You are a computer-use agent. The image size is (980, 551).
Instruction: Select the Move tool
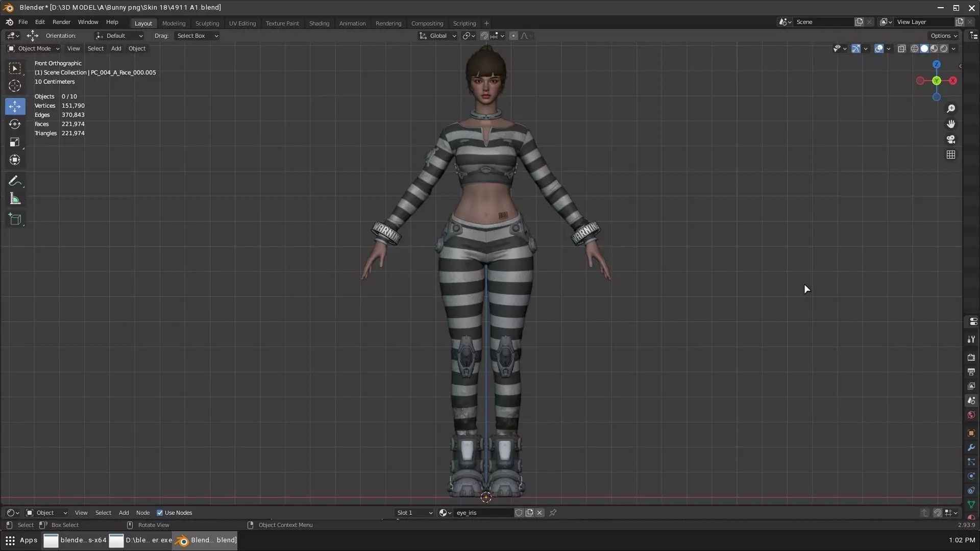tap(15, 106)
